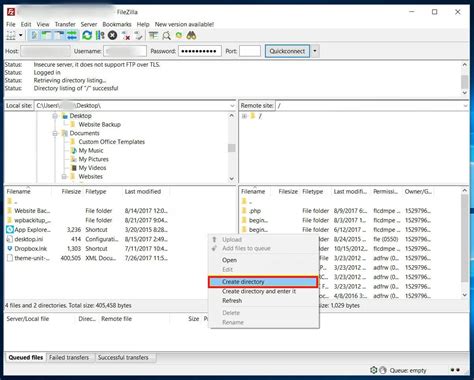Toggle remote directory tree display icon
474x380 pixels.
coord(59,35)
